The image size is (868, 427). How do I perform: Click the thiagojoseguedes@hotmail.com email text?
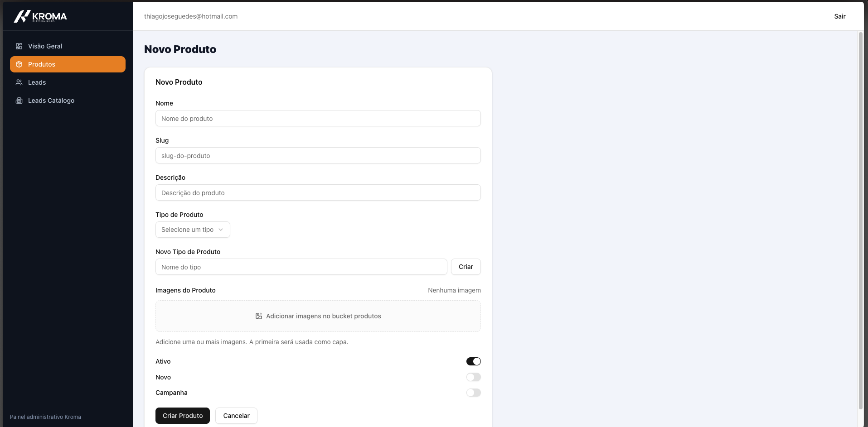click(191, 16)
